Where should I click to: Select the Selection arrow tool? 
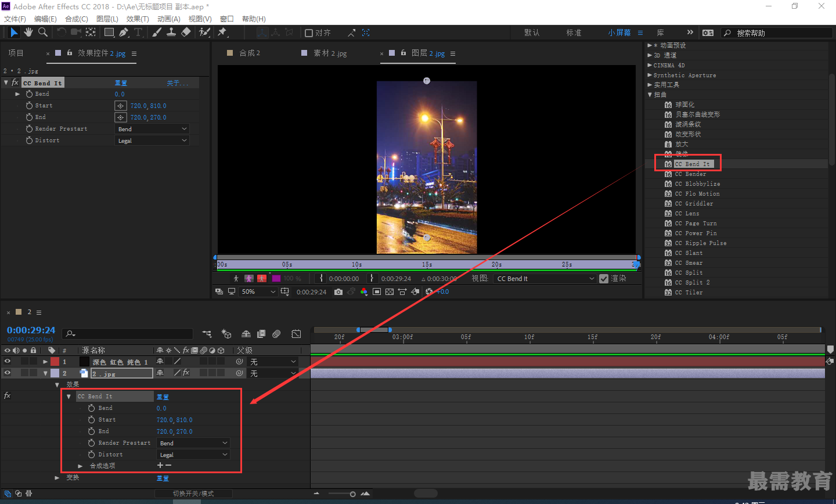coord(14,33)
